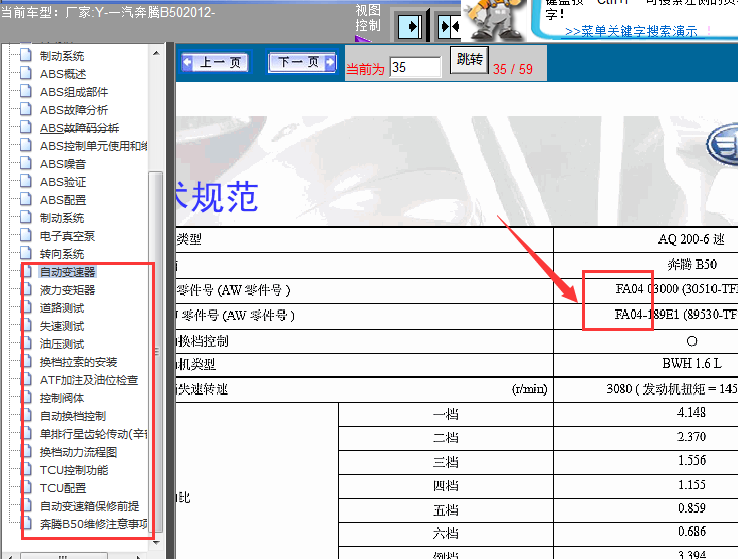Image resolution: width=738 pixels, height=559 pixels.
Task: Open the 菜单关键字搜索演示 link
Action: 631,32
